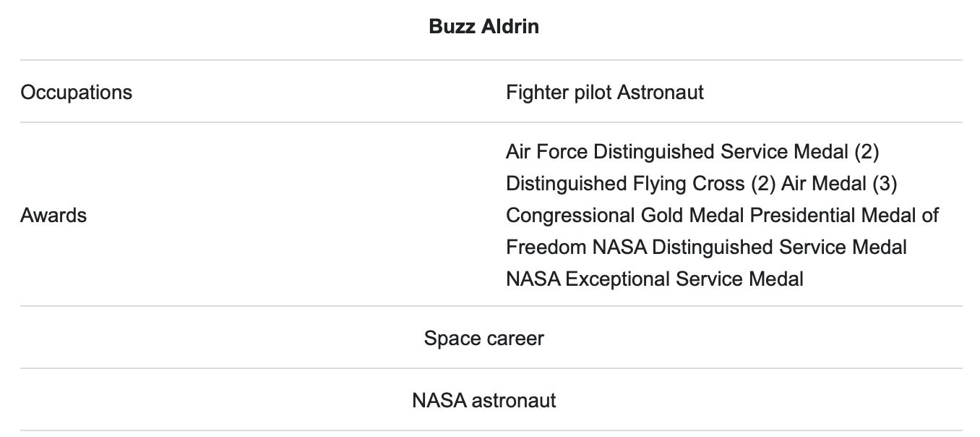Open Air Force Distinguished Service Medal link
This screenshot has width=980, height=437.
coord(677,152)
